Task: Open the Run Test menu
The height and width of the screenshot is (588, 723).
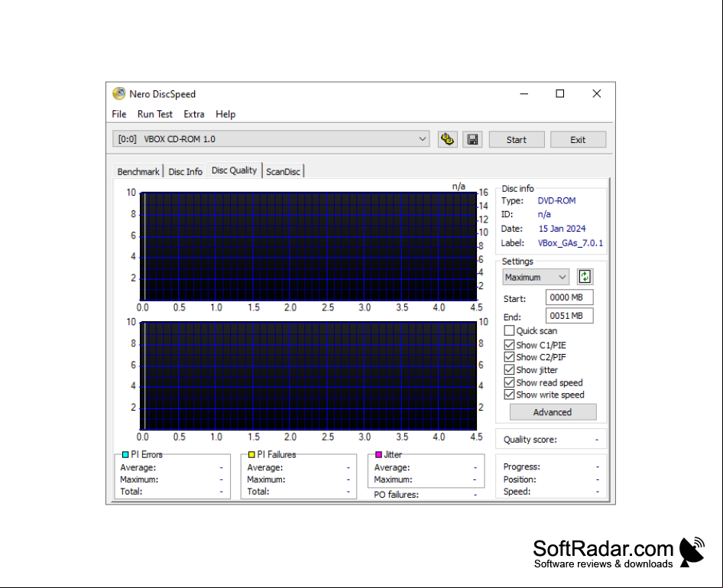Action: (x=155, y=114)
